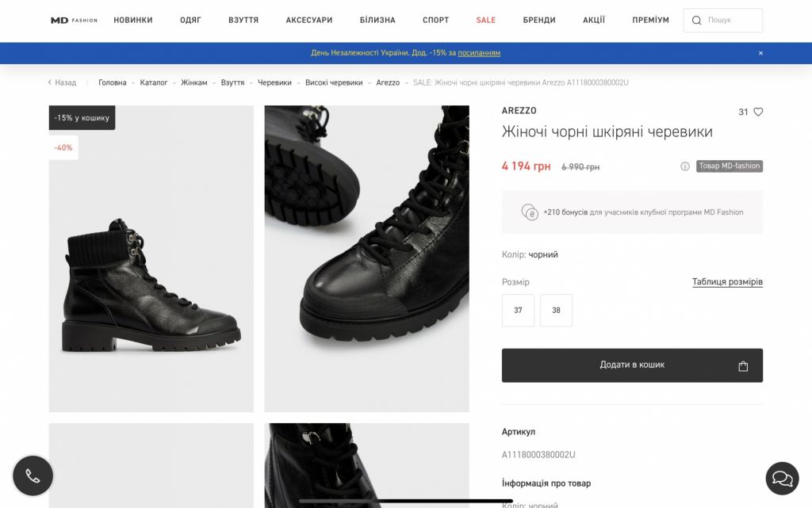Image resolution: width=812 pixels, height=508 pixels.
Task: Click the Пошук search field
Action: [723, 20]
